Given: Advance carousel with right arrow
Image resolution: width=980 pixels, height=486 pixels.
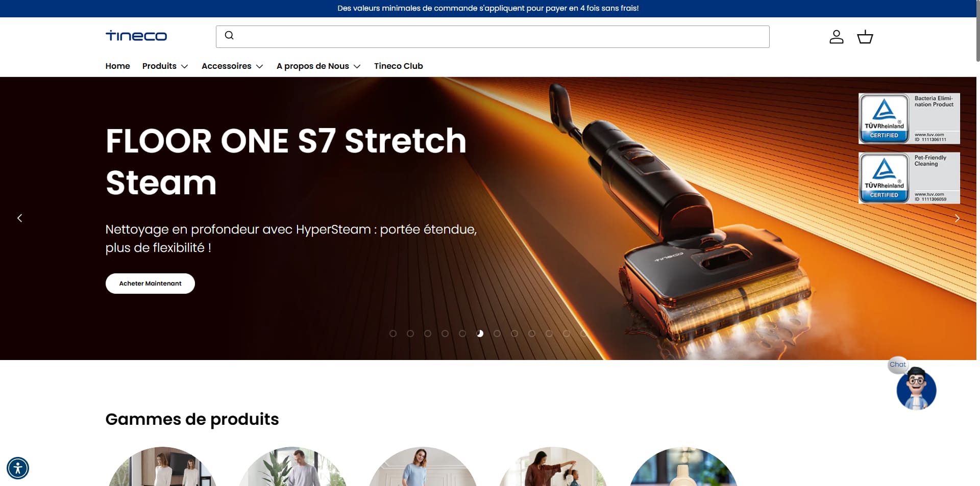Looking at the screenshot, I should click(957, 218).
